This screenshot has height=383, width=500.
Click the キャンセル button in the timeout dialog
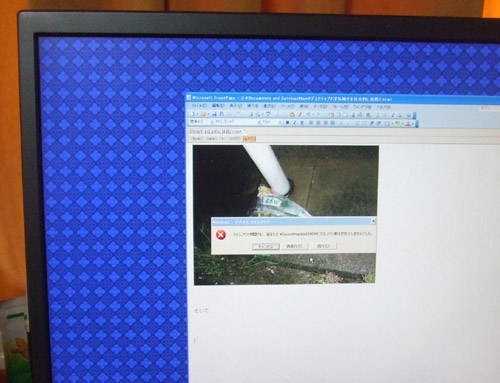266,246
